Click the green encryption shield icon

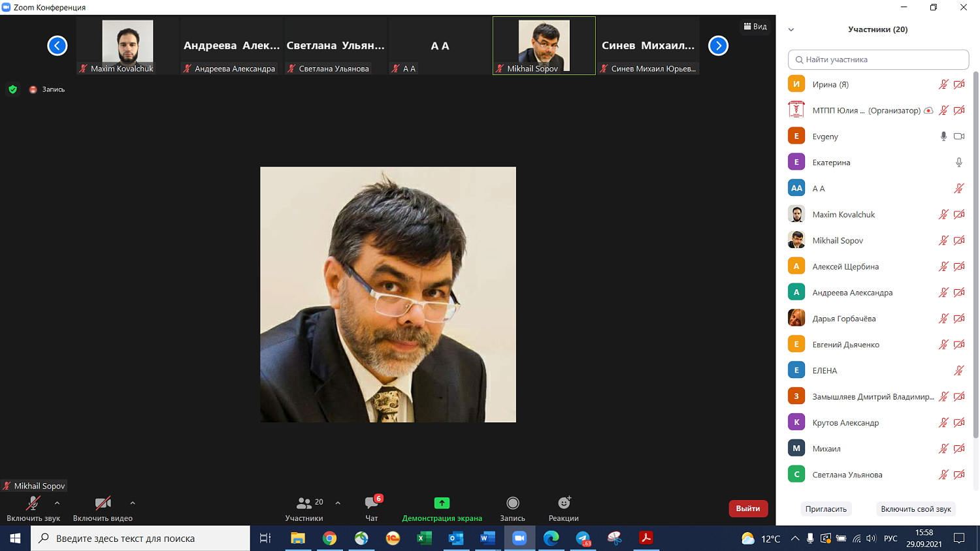pos(12,89)
